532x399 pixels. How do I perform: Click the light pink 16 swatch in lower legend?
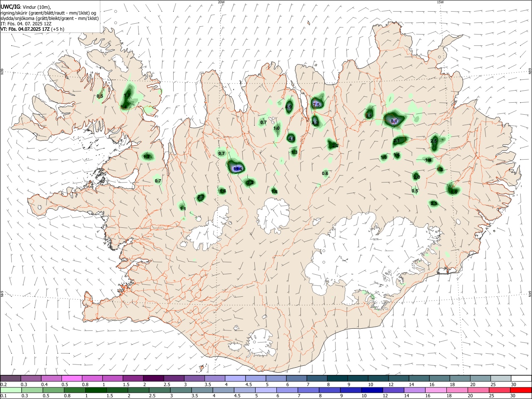click(x=436, y=390)
